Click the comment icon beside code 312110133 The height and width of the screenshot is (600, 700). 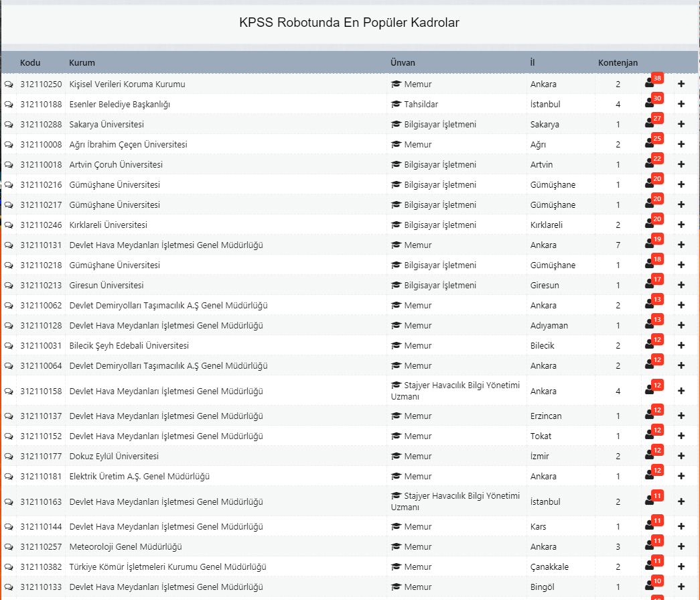[x=9, y=587]
